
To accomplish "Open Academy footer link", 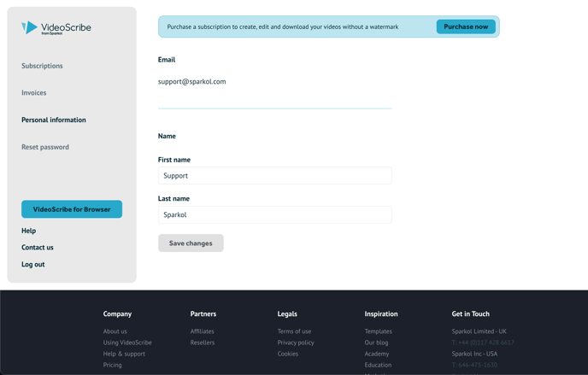I will (x=377, y=354).
